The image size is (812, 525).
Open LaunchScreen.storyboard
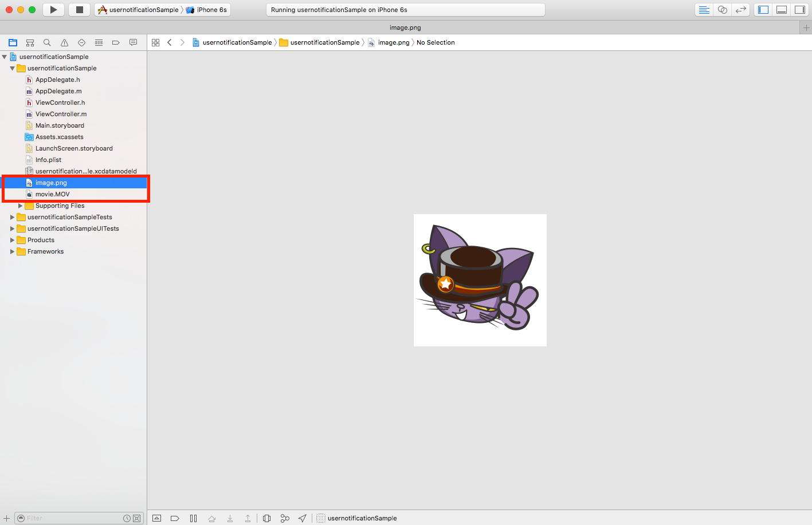73,148
